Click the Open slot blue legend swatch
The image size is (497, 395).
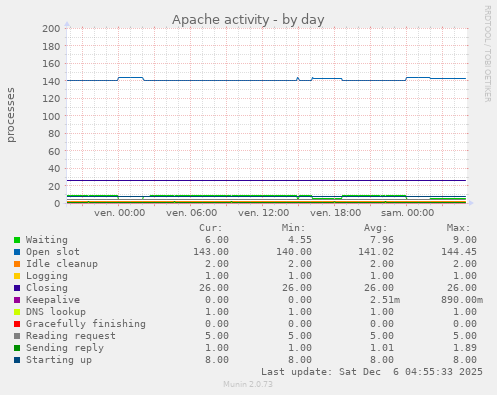tap(17, 252)
